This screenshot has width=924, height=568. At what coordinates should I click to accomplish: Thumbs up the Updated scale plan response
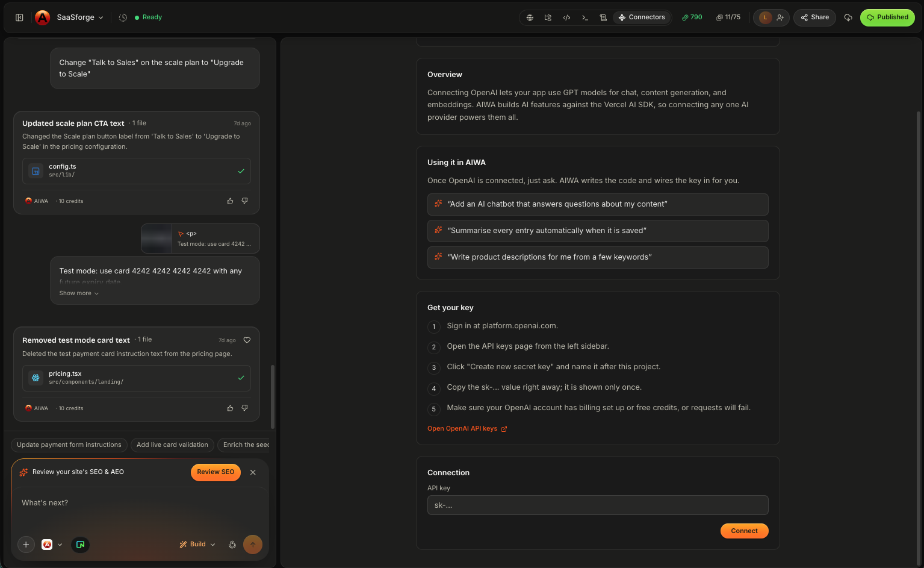(x=230, y=201)
